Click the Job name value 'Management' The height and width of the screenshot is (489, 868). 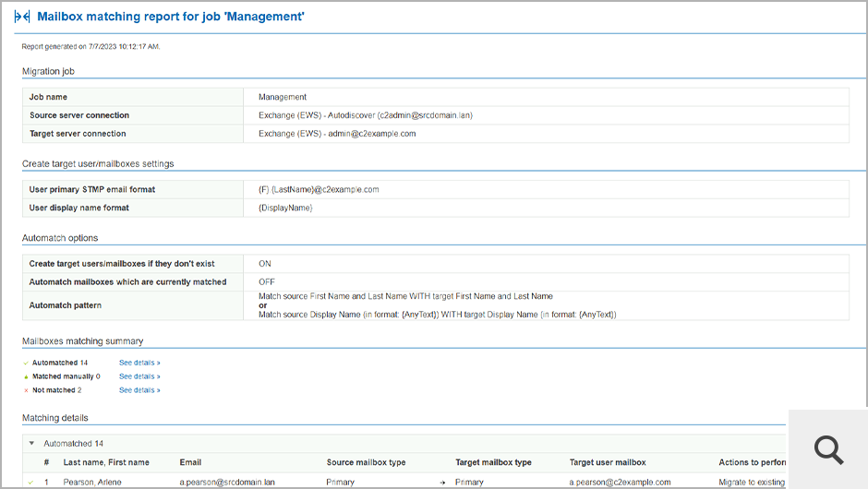pos(283,97)
